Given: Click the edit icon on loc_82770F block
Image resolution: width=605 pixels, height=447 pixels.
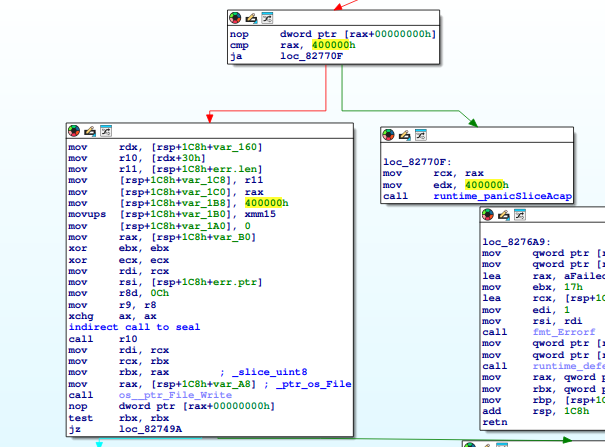Looking at the screenshot, I should (x=405, y=133).
